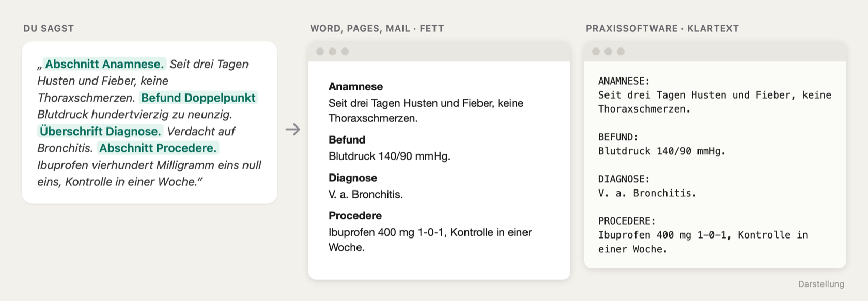Click "V. a. Bronchitis." in Word window
The image size is (868, 301).
(366, 195)
